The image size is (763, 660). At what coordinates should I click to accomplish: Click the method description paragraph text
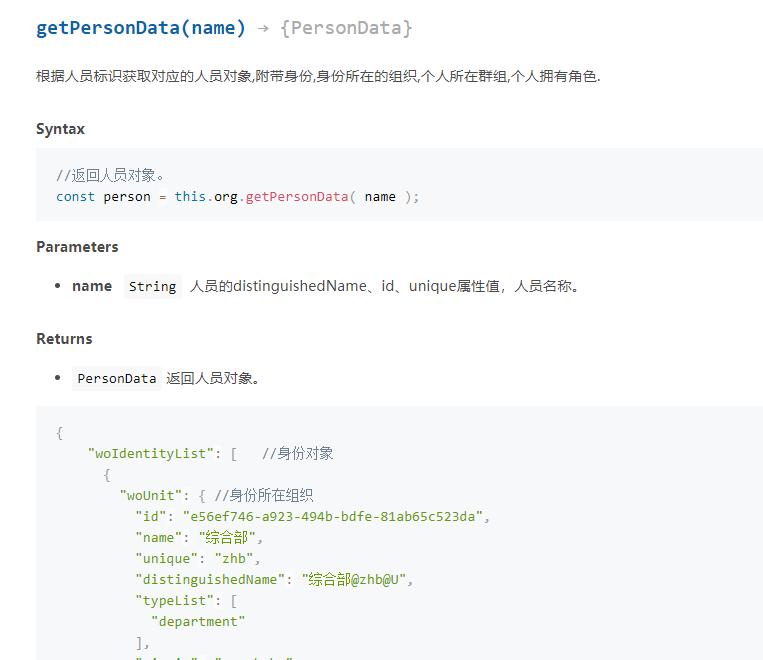[x=318, y=76]
